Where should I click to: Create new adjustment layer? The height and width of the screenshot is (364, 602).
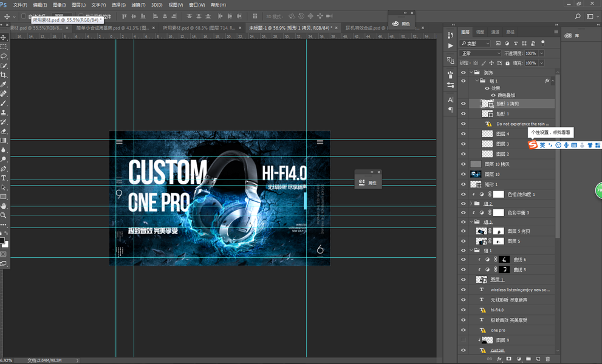519,359
